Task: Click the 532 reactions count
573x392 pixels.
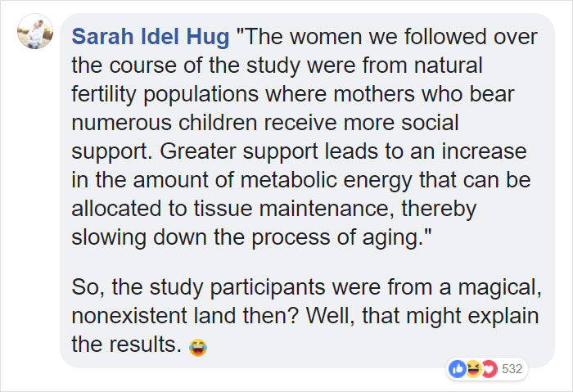Action: 512,368
